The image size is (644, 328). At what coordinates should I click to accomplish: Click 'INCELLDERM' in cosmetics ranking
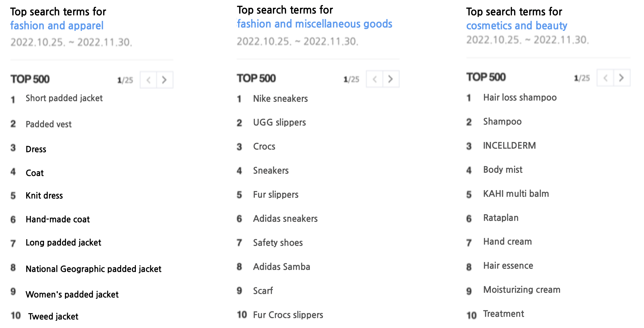coord(509,146)
